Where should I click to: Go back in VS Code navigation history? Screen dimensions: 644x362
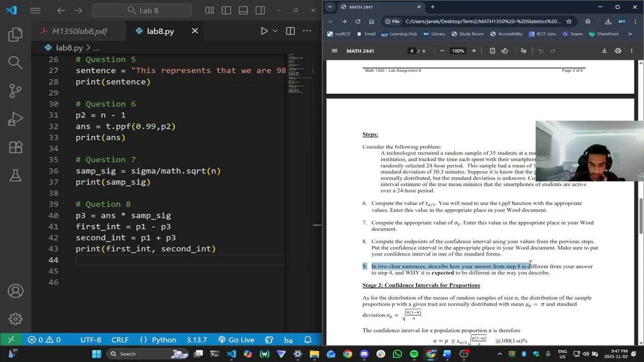[61, 10]
